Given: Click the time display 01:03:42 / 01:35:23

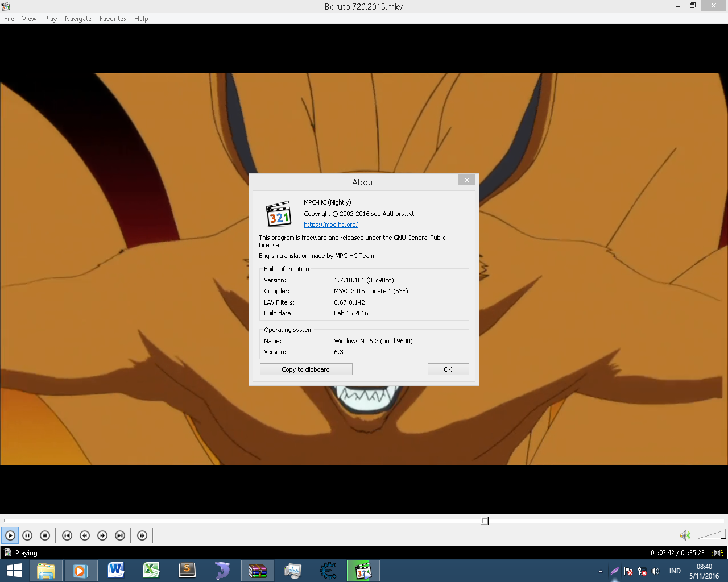Looking at the screenshot, I should tap(677, 553).
